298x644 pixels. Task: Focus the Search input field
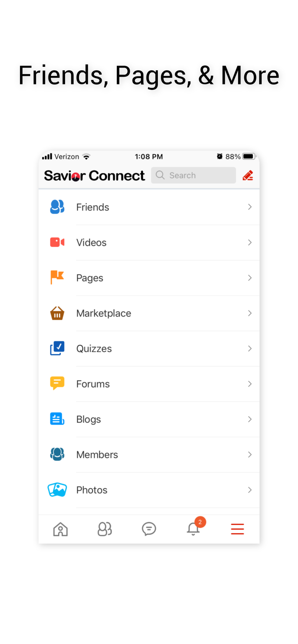coord(193,176)
